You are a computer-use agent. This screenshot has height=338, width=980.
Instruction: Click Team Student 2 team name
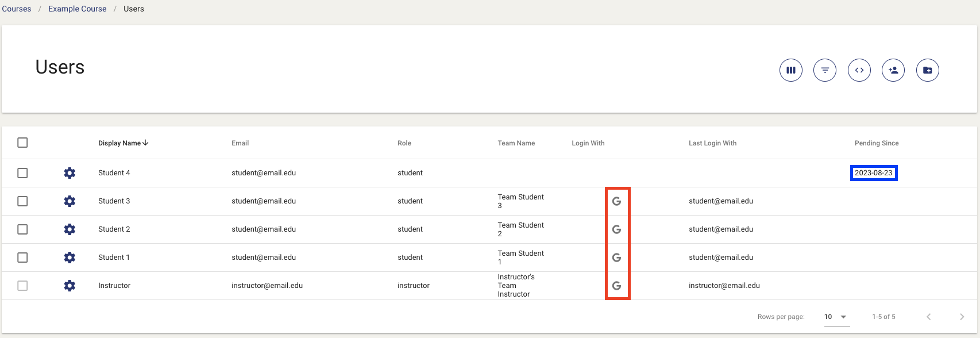(x=521, y=229)
